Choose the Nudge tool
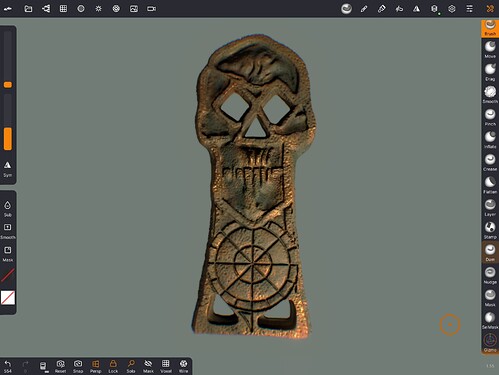 [x=490, y=275]
